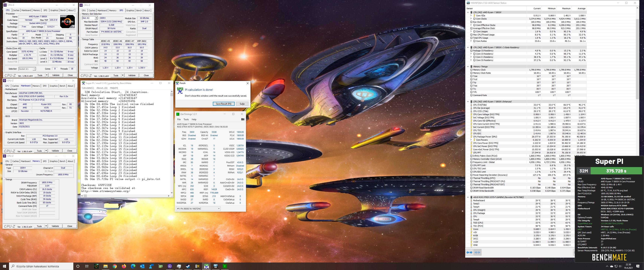Screen dimensions: 644x270
Task: Collapse CPU [#0] AMD Ryzen 7 5800X sensor group
Action: point(468,12)
